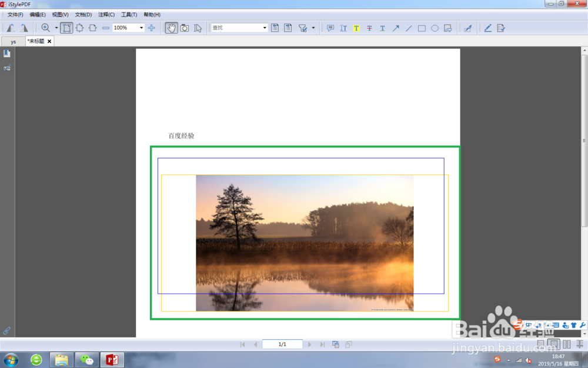The width and height of the screenshot is (588, 368).
Task: Open the 帮助(H) menu
Action: 152,15
